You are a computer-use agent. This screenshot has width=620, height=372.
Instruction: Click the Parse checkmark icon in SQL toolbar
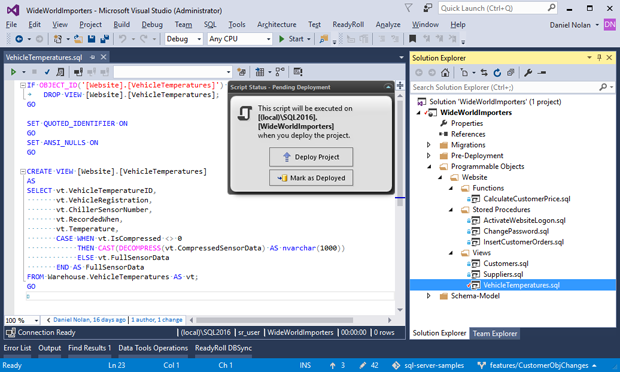point(47,72)
